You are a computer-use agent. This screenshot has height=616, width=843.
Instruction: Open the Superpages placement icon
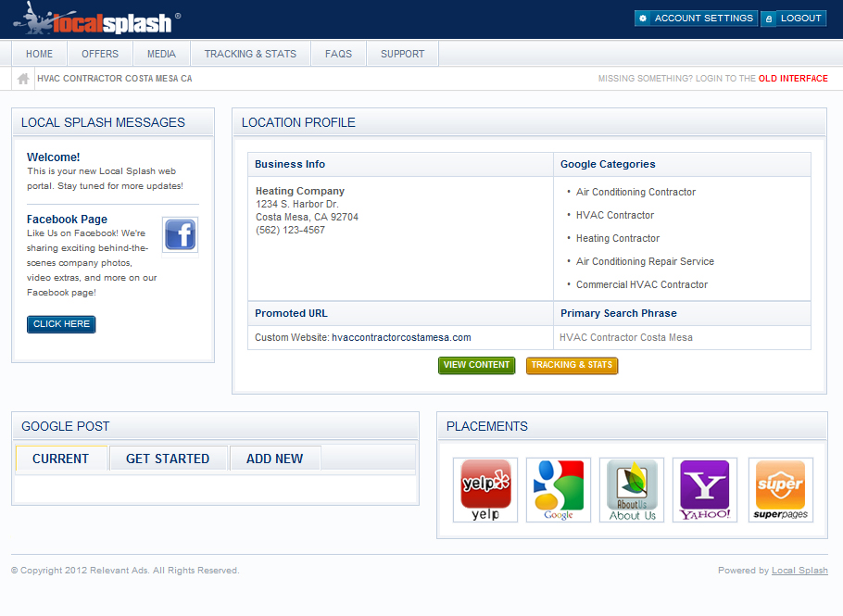pos(780,489)
